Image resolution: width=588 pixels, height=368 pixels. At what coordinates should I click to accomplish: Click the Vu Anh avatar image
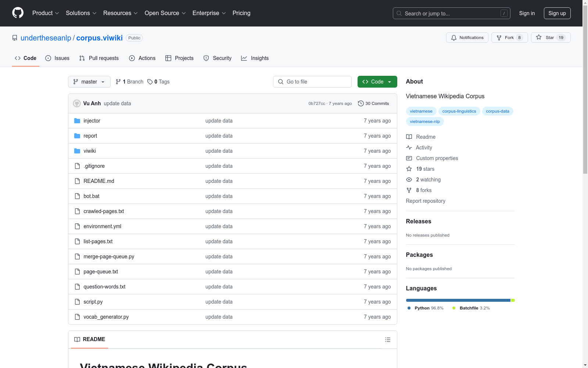[77, 103]
